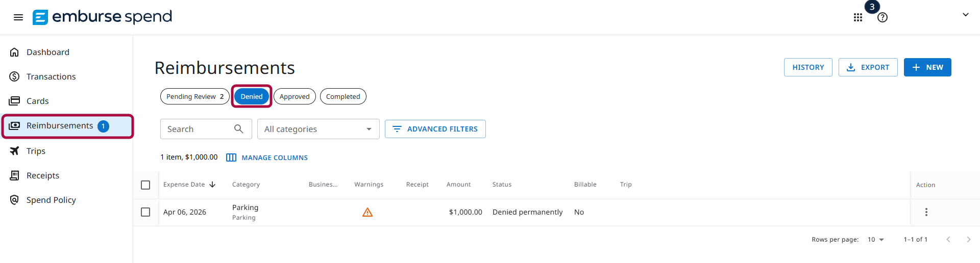Open the apps grid icon
The width and height of the screenshot is (980, 263).
[x=858, y=17]
